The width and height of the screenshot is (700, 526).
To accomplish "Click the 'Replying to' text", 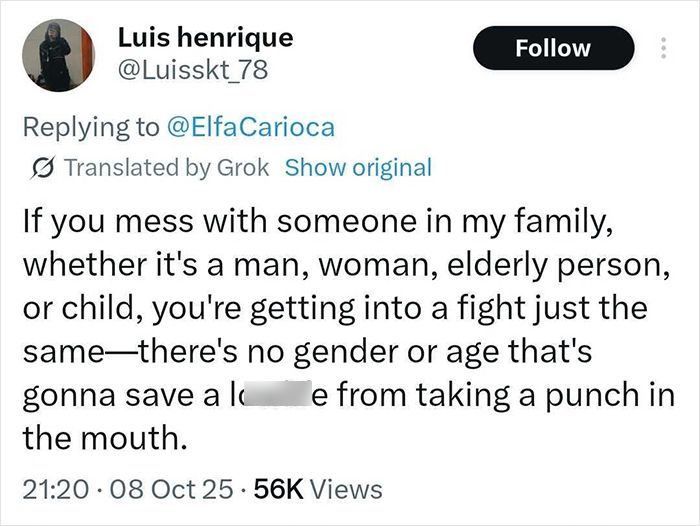I will click(92, 126).
